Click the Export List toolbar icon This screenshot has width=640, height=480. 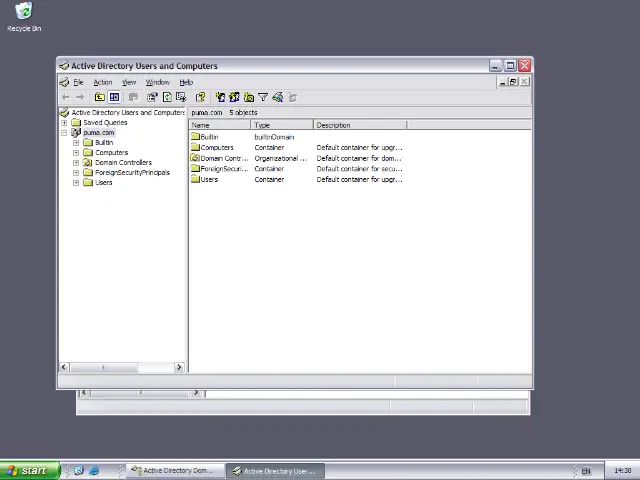[181, 97]
